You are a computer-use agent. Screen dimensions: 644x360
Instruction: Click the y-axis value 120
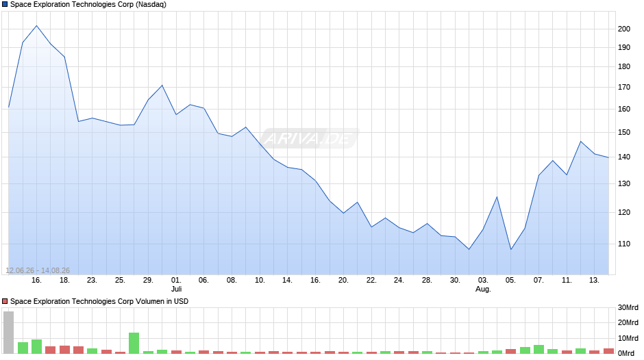pyautogui.click(x=624, y=212)
